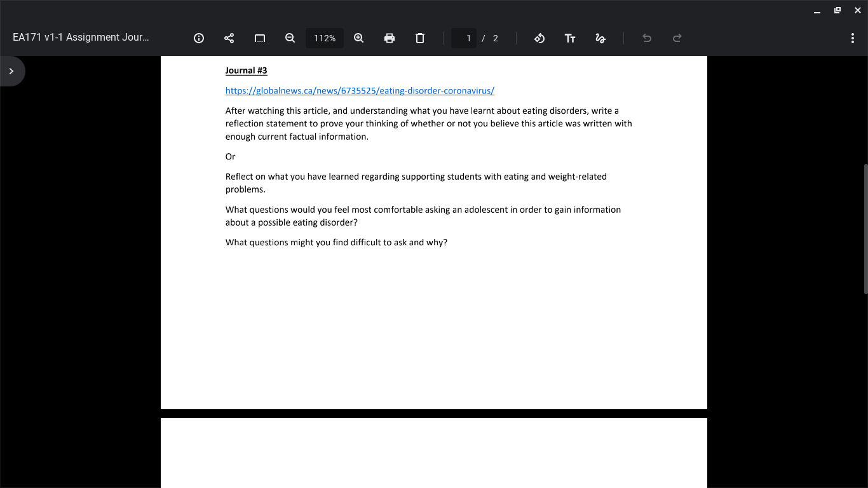The width and height of the screenshot is (868, 488).
Task: Click the Undo icon
Action: [646, 38]
